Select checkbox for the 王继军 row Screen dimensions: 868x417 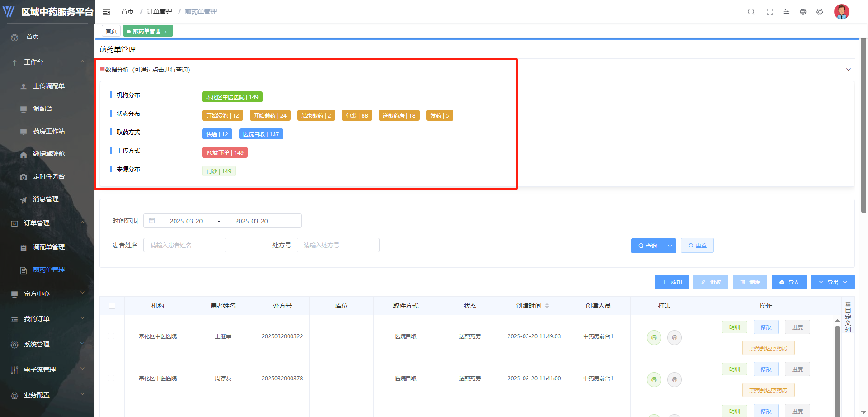pyautogui.click(x=111, y=336)
